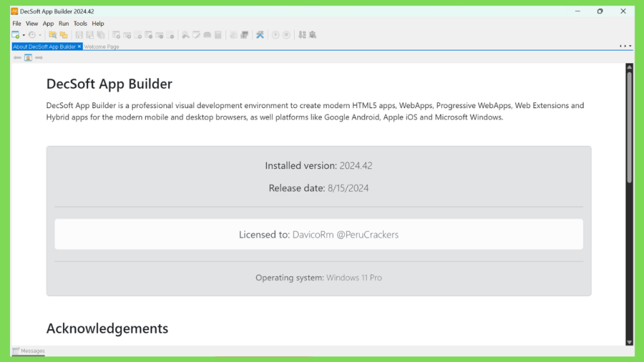Click the Save As floppy icon, second disk
This screenshot has height=362, width=644.
click(90, 35)
